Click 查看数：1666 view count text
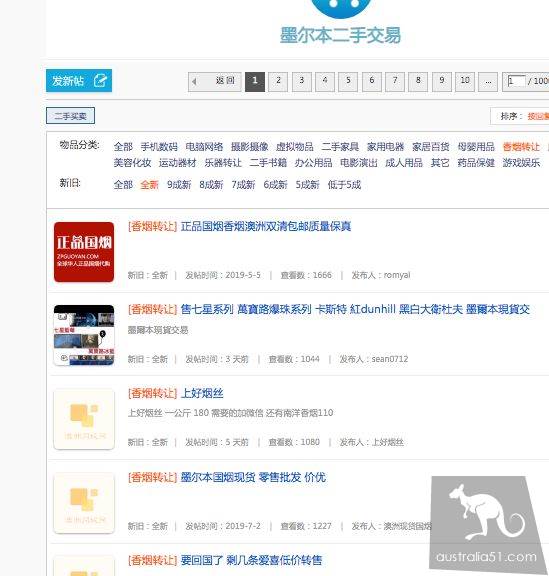 306,275
